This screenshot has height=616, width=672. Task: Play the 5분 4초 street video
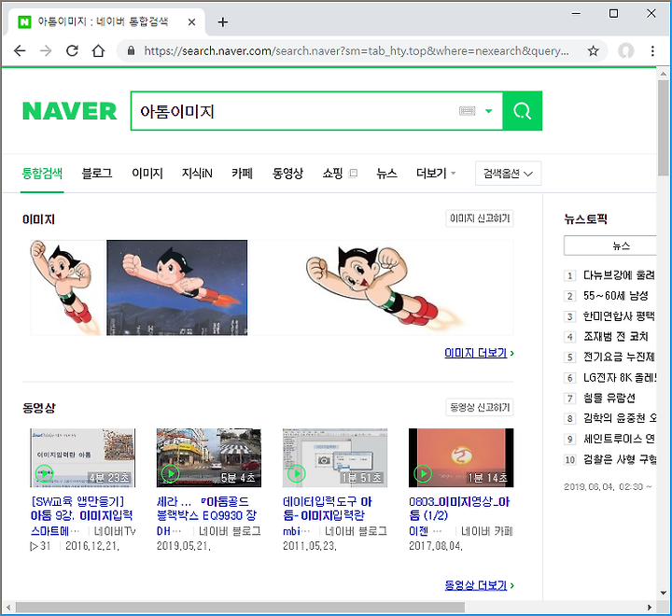pyautogui.click(x=209, y=458)
